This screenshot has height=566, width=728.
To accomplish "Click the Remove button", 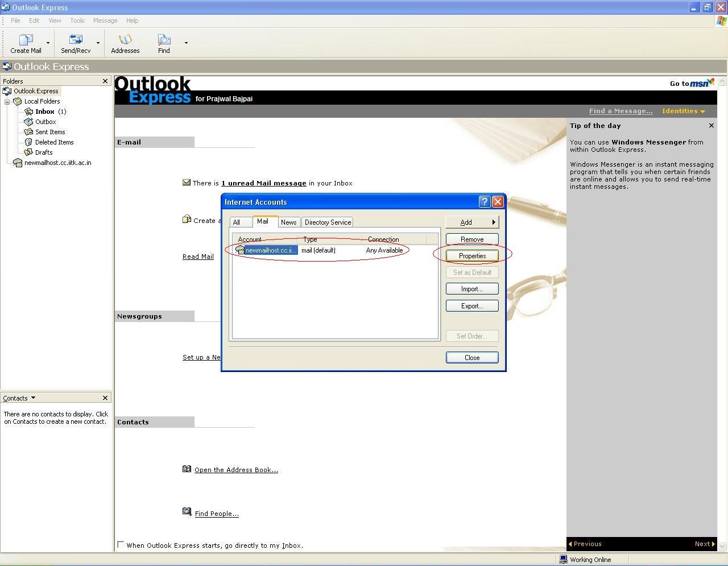I will point(472,239).
